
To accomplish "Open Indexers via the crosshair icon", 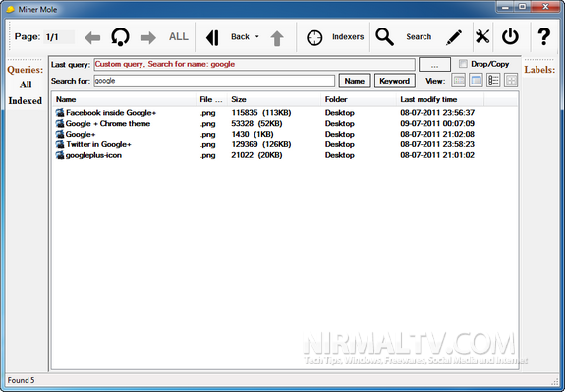I will click(314, 37).
